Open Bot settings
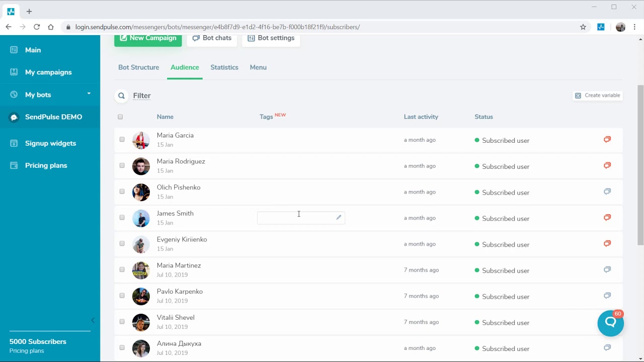 click(x=271, y=40)
